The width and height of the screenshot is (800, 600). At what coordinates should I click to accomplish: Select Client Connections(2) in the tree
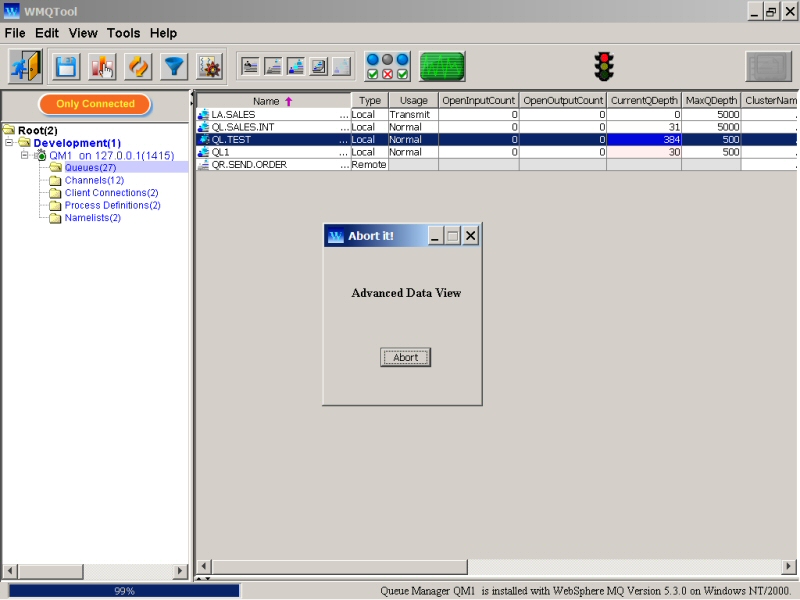tap(111, 193)
